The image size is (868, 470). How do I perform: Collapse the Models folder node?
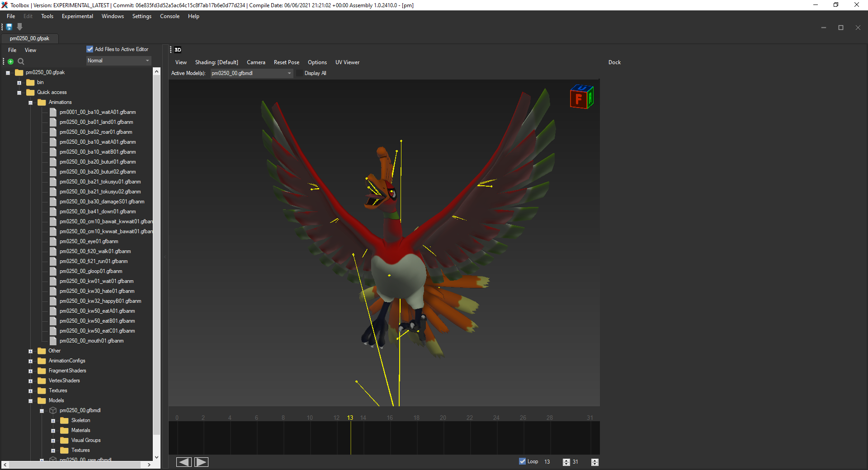(x=30, y=401)
